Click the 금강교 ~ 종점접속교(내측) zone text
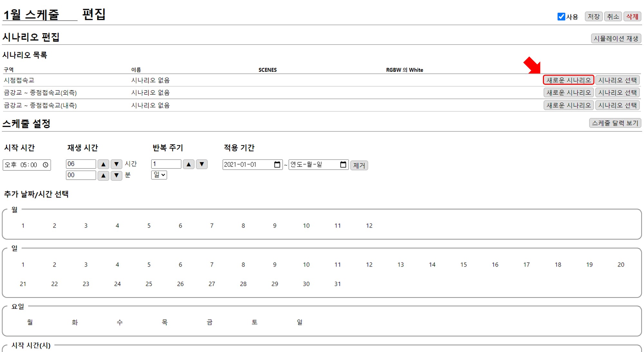The image size is (644, 352). (x=40, y=105)
